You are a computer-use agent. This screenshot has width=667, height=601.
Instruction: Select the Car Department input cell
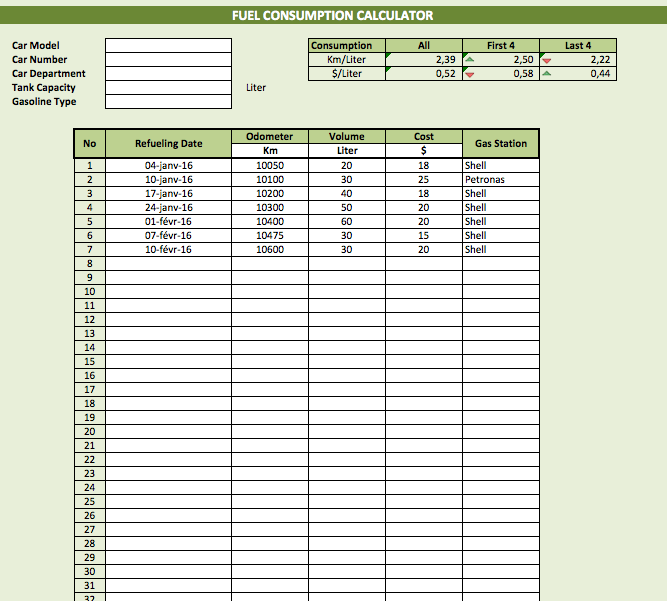[x=168, y=74]
